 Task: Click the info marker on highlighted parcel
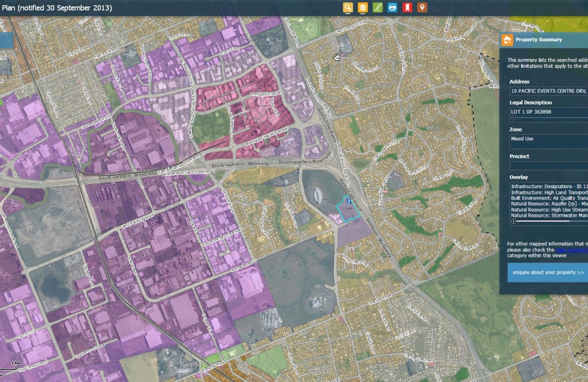(348, 202)
